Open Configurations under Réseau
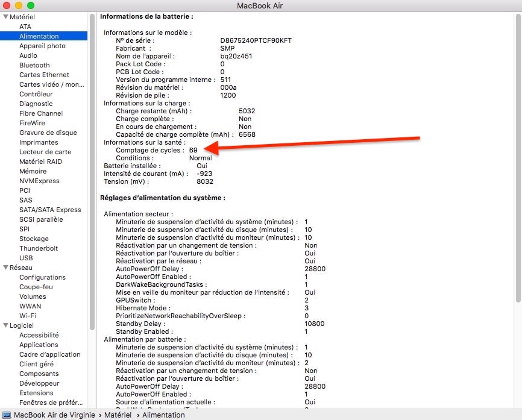The height and width of the screenshot is (420, 522). click(42, 278)
